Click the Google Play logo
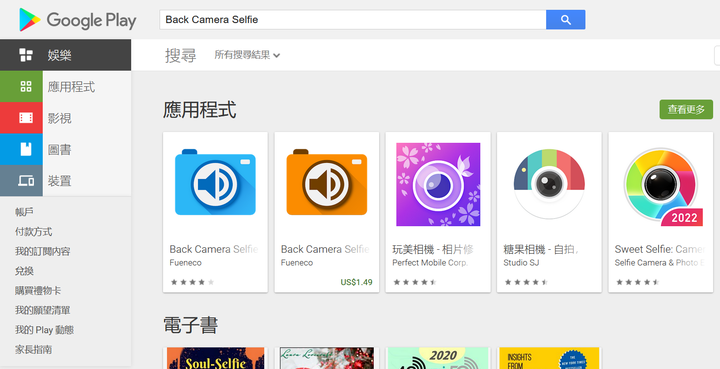Image resolution: width=720 pixels, height=369 pixels. 78,20
